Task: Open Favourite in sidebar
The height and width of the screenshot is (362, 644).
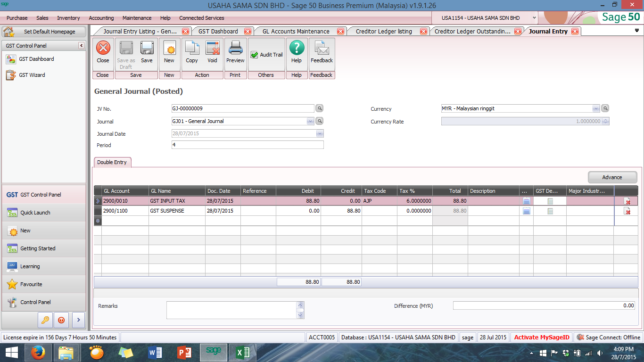Action: point(44,284)
